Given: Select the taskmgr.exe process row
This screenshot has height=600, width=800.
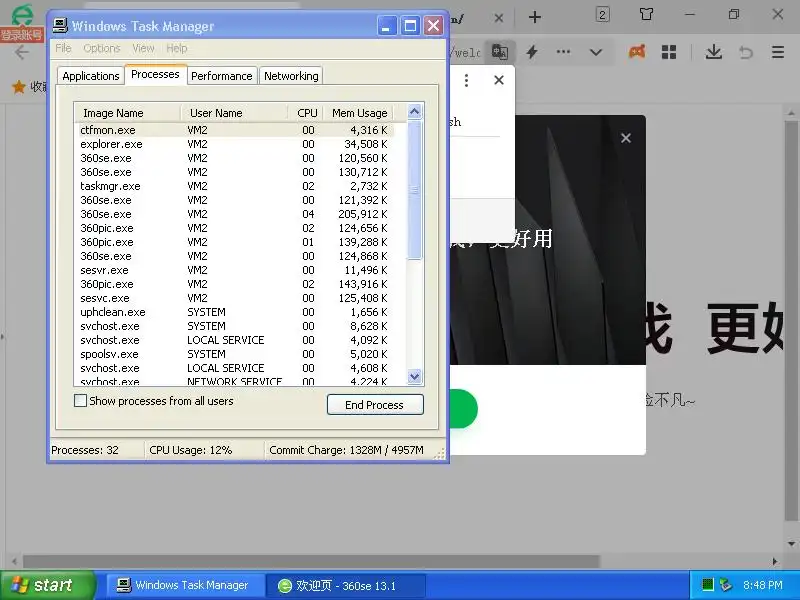Looking at the screenshot, I should pos(235,186).
